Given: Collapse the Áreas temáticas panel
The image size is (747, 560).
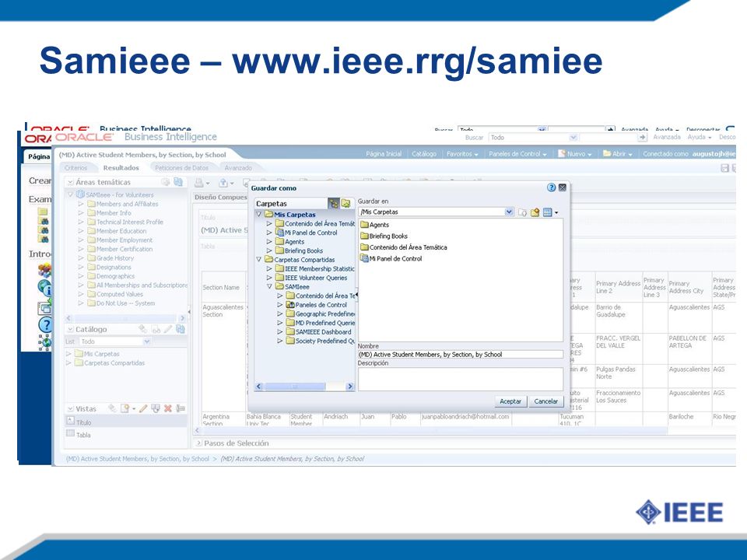Looking at the screenshot, I should pos(70,182).
